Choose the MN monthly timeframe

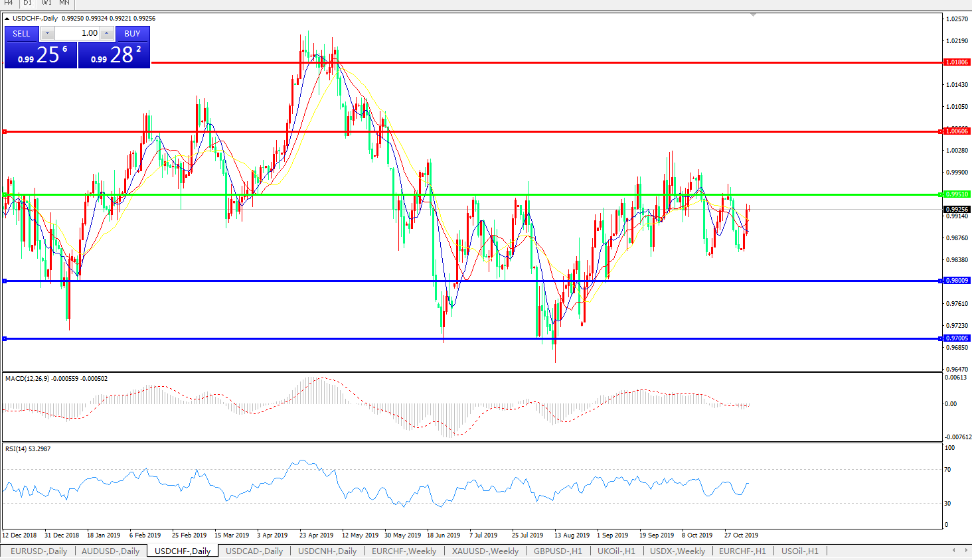[64, 3]
